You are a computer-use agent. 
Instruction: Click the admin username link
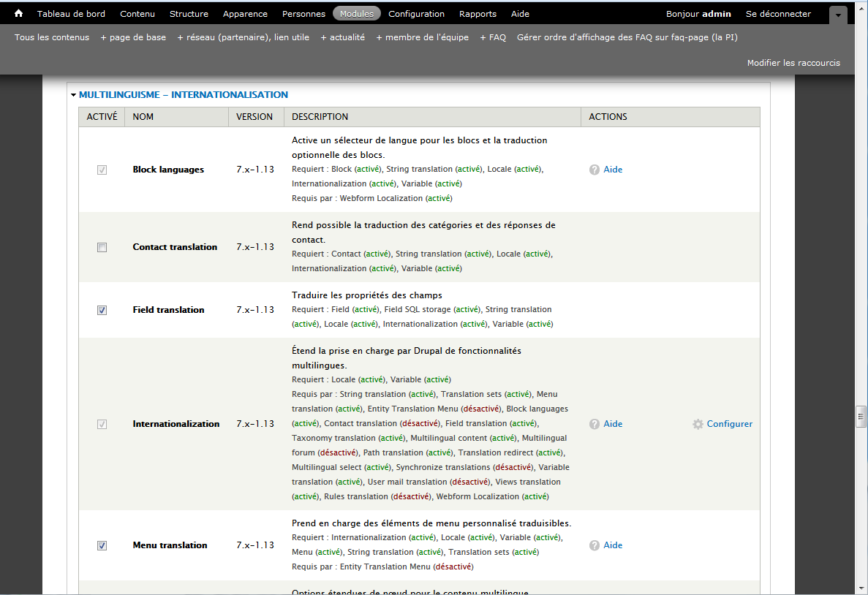717,14
